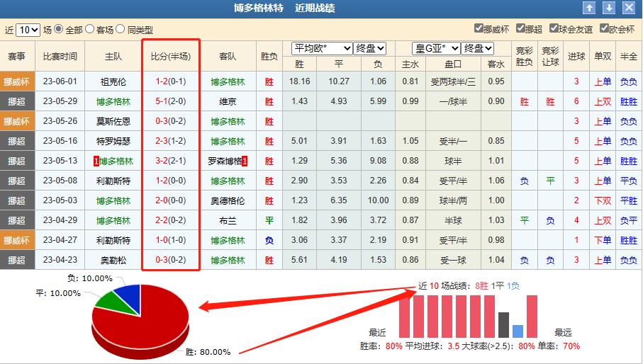Click win odds 18.16 on first row

299,81
